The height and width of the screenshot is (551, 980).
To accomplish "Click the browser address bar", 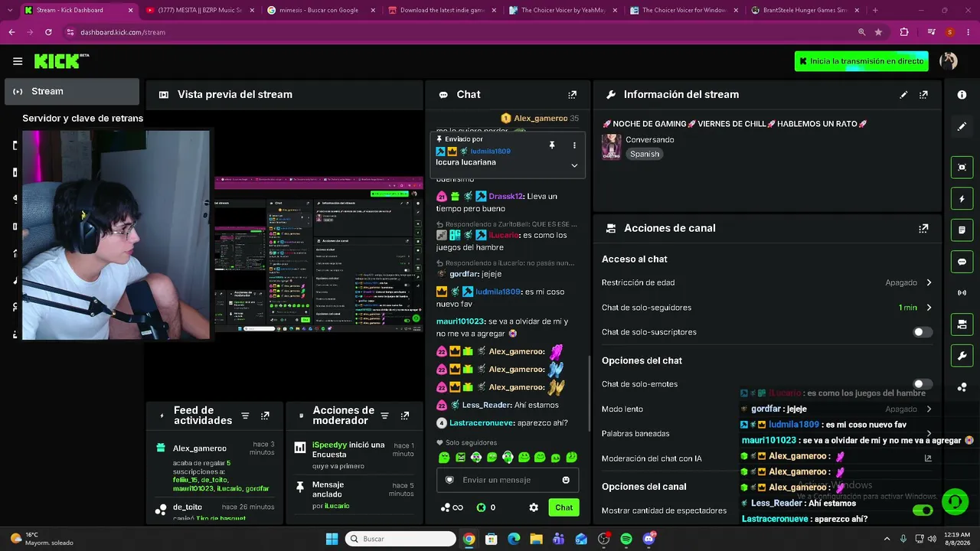I will pyautogui.click(x=459, y=32).
